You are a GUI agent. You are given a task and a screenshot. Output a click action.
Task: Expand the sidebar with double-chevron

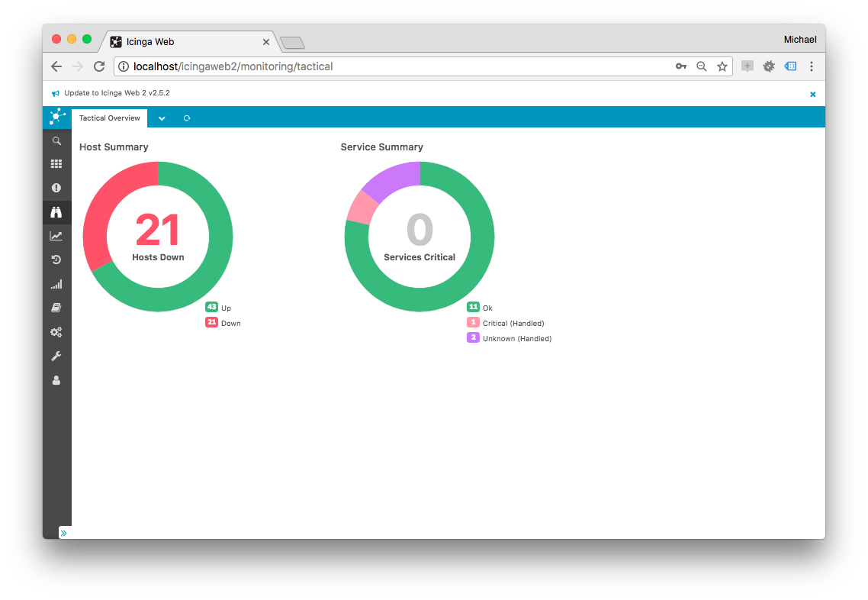click(x=63, y=533)
